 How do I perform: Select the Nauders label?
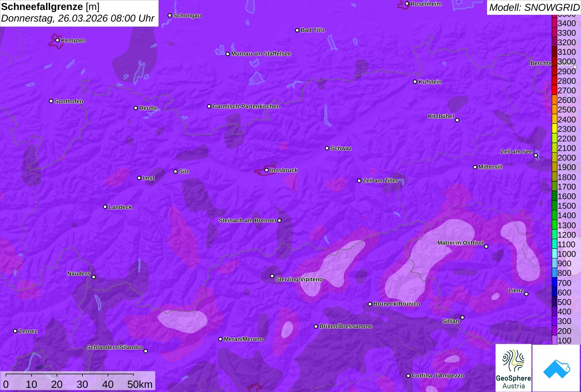pos(79,273)
